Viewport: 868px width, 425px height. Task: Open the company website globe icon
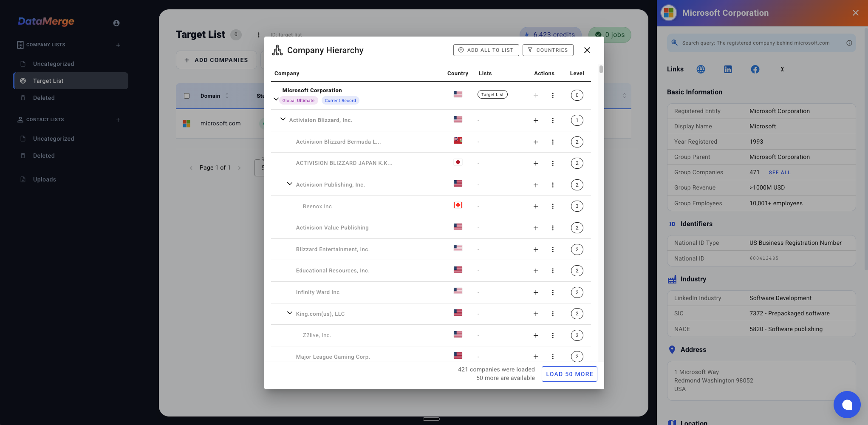701,69
